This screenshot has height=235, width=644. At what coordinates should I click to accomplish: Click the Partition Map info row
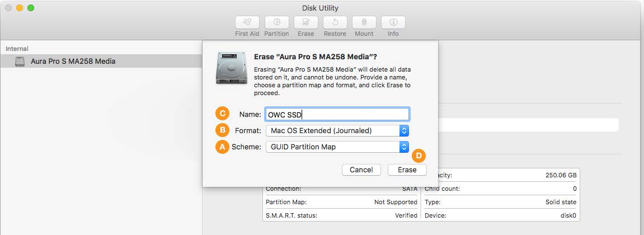coord(341,202)
